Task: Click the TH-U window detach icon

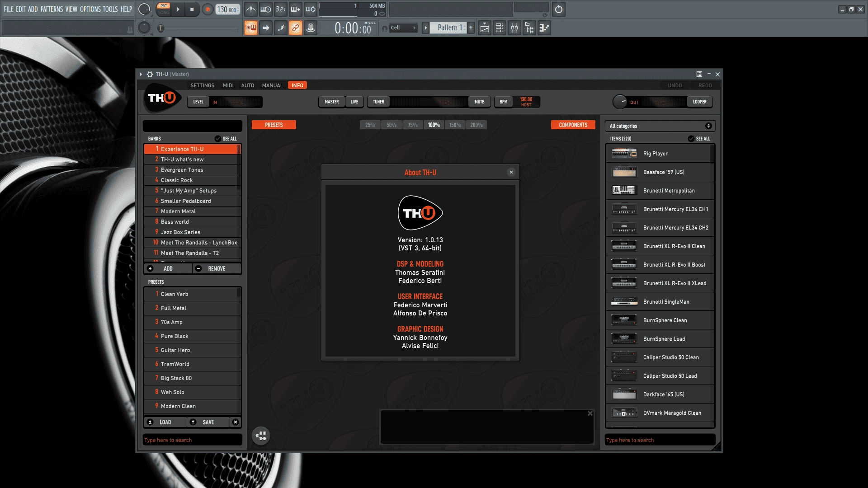Action: (699, 74)
